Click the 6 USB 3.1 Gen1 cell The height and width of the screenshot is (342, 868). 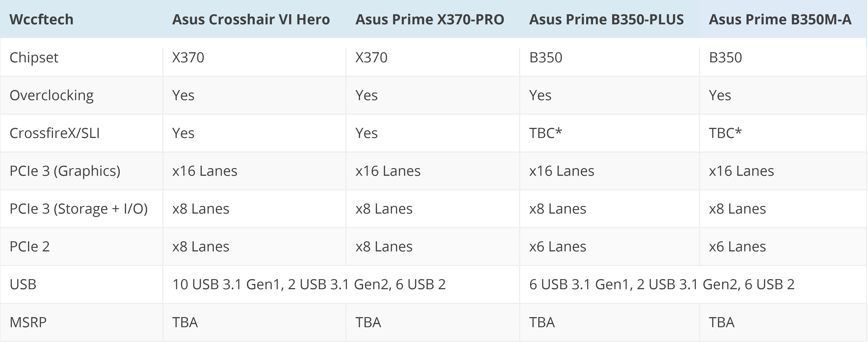(661, 285)
